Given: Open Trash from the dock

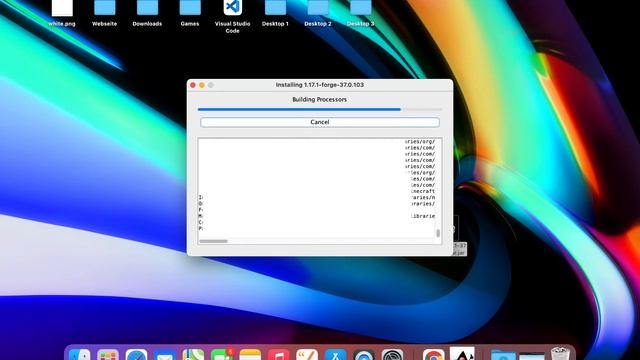Looking at the screenshot, I should pyautogui.click(x=560, y=354).
